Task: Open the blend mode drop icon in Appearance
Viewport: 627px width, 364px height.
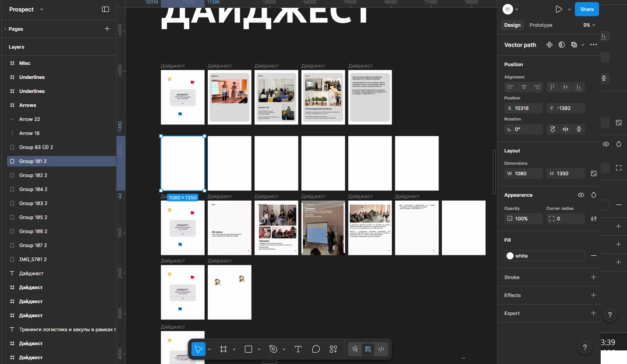Action: (x=594, y=195)
